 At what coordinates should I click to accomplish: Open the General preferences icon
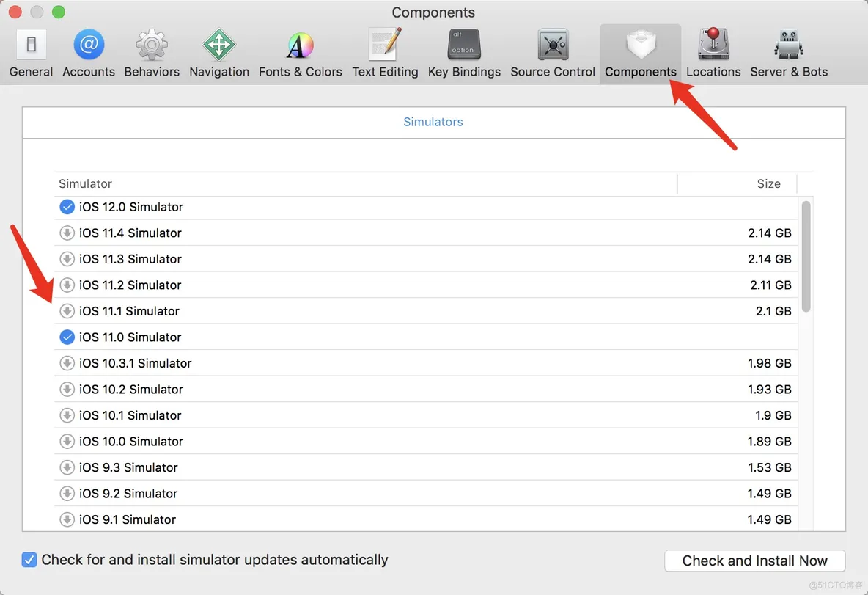31,44
